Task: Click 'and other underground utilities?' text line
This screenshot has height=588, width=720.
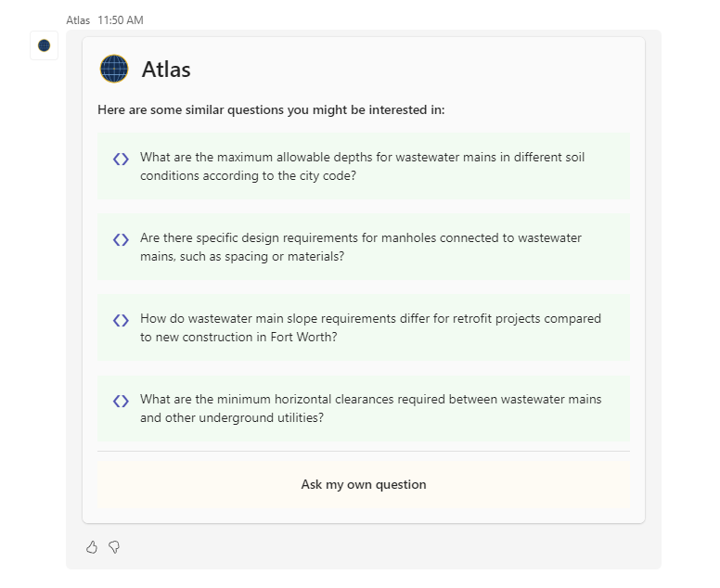Action: (x=232, y=417)
